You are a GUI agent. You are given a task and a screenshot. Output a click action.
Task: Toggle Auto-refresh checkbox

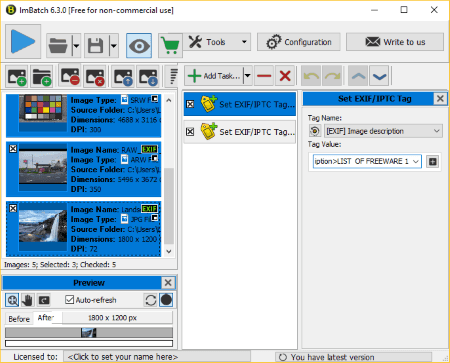coord(69,300)
